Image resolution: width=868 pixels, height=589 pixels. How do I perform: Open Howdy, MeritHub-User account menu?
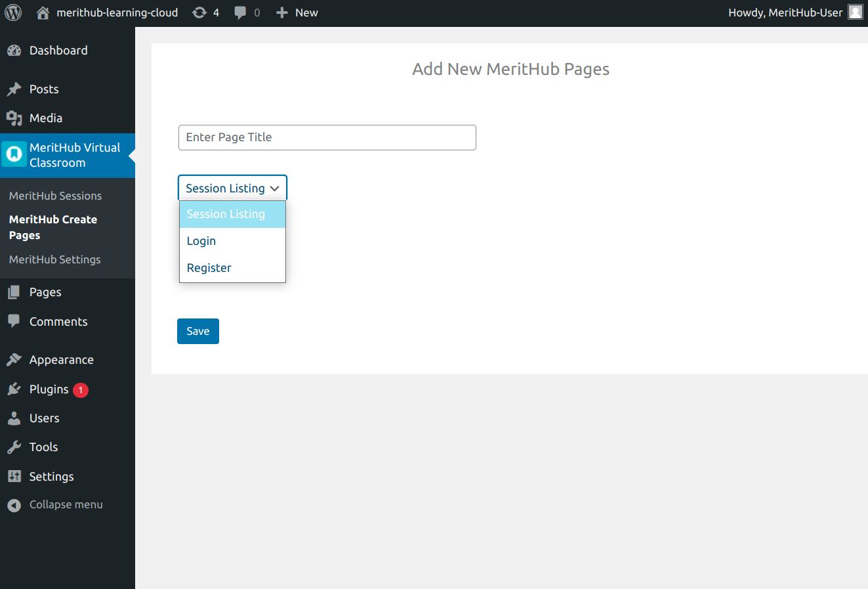785,12
